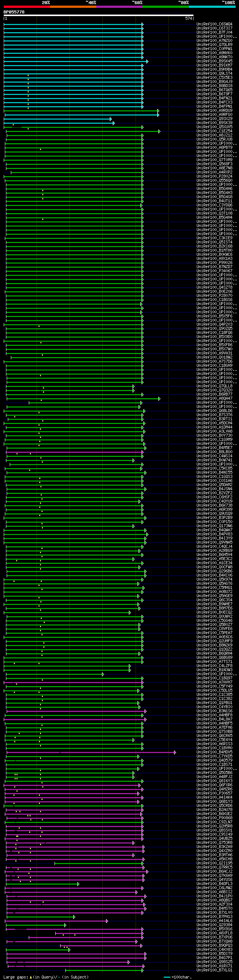This screenshot has width=239, height=980.
Task: Select label UniRef100_C3KIE9
Action: (x=214, y=238)
